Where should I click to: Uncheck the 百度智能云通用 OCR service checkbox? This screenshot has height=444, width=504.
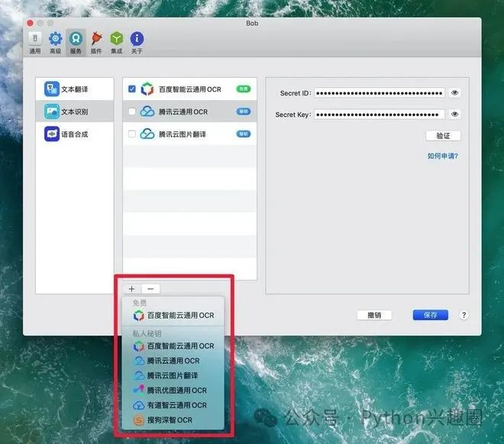click(x=132, y=89)
